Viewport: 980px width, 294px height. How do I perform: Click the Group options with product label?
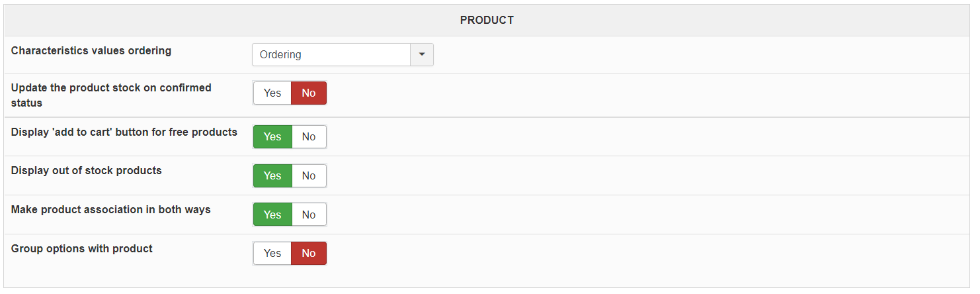point(82,249)
